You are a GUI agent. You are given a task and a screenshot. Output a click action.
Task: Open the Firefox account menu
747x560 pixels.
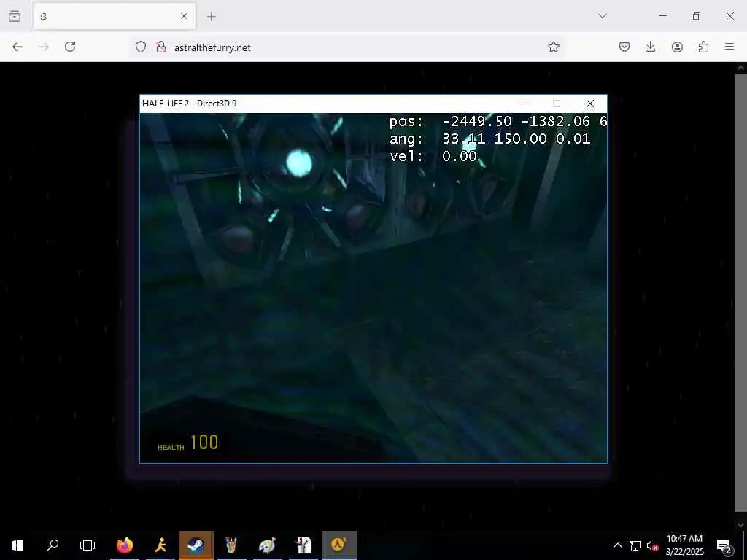(x=677, y=47)
